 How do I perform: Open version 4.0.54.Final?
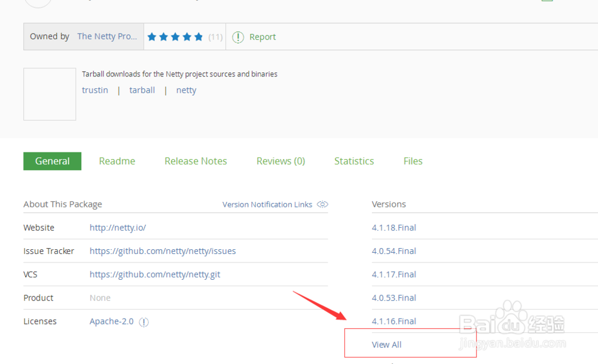coord(394,251)
